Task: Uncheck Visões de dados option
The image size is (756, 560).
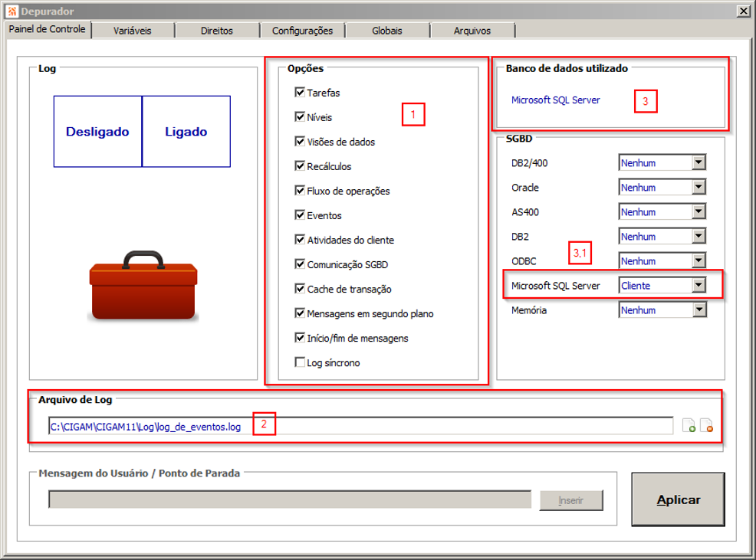Action: coord(300,141)
